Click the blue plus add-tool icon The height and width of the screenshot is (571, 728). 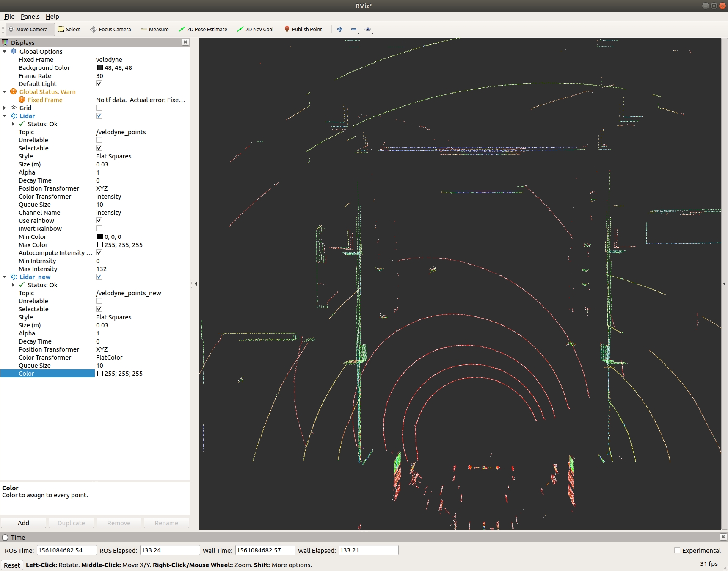[340, 30]
